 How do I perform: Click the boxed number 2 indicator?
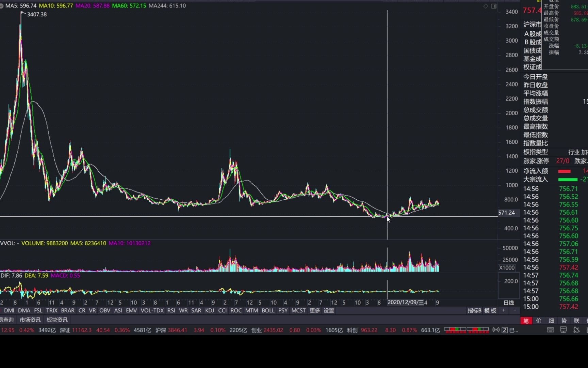(505, 330)
